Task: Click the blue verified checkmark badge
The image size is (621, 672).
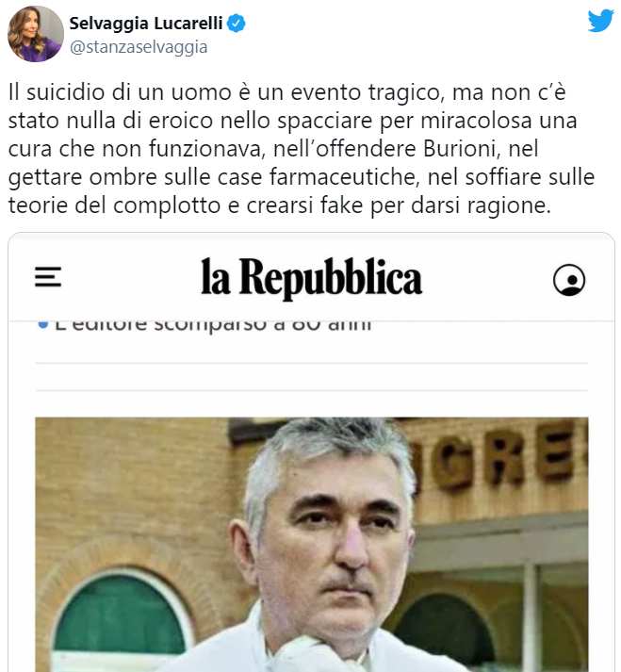Action: click(237, 24)
